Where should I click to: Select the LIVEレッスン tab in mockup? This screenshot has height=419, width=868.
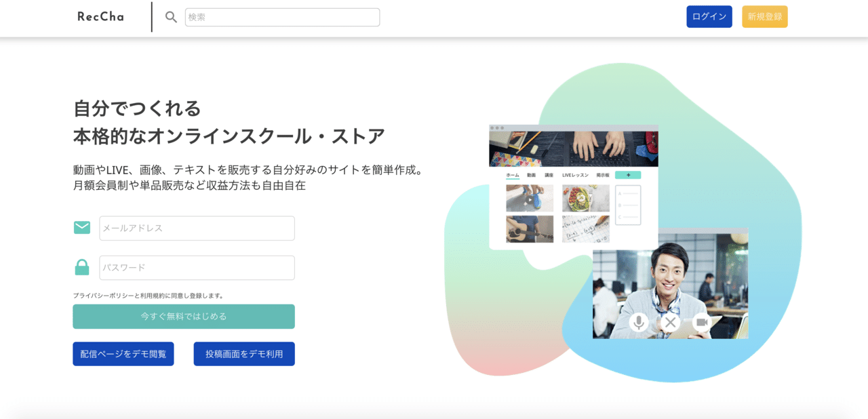[575, 175]
